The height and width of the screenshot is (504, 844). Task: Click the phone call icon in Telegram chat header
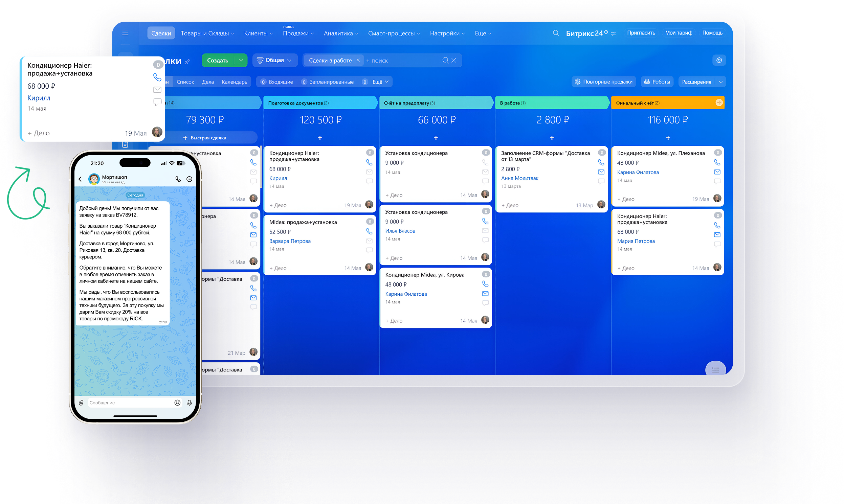click(178, 179)
